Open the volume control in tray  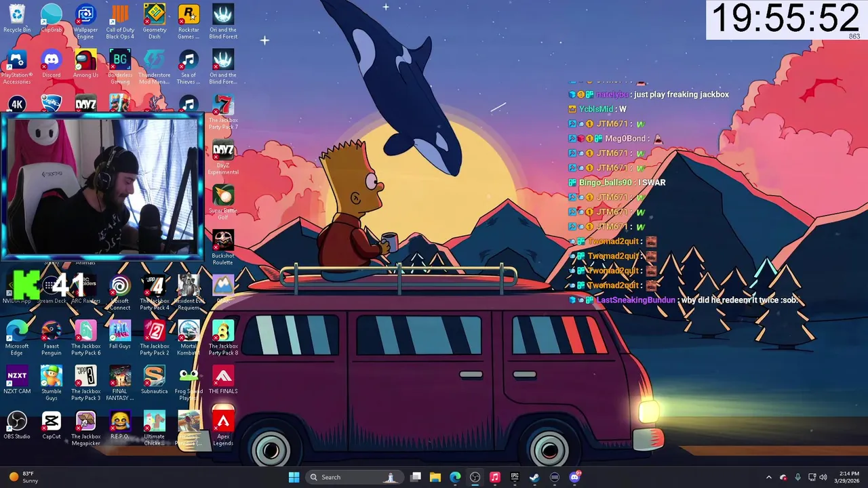pos(825,477)
